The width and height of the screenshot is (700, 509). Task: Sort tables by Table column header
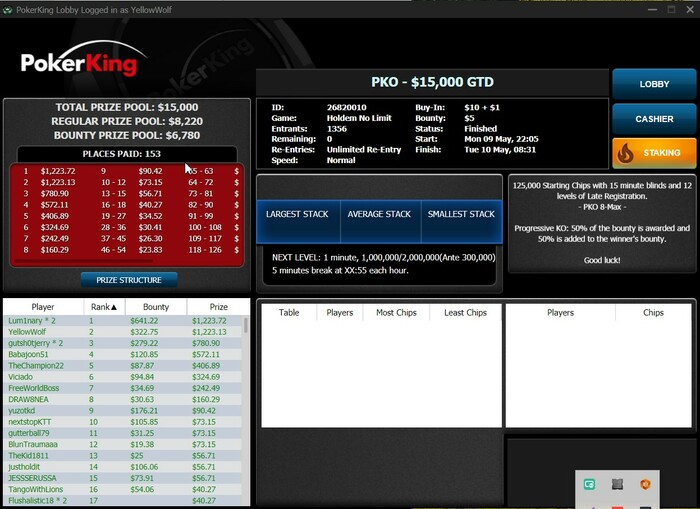click(x=289, y=313)
